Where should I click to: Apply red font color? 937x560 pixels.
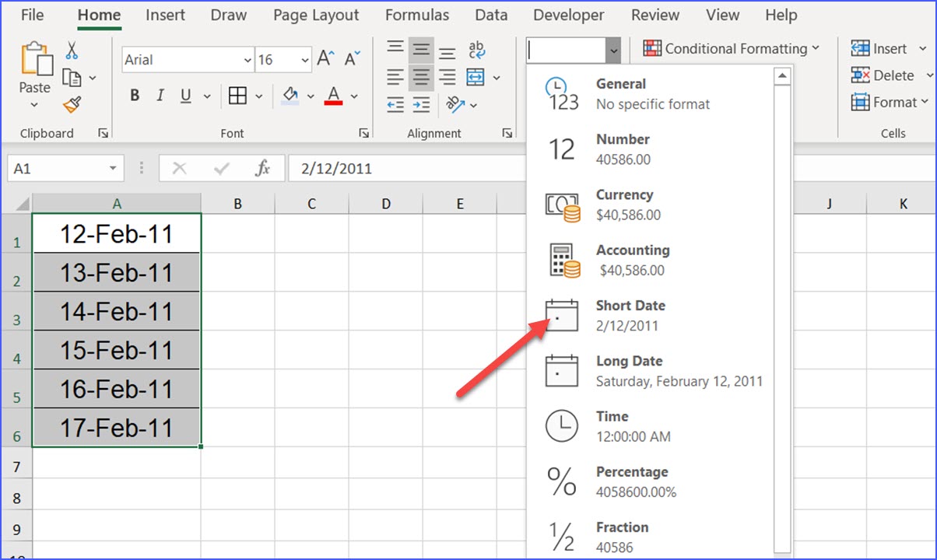point(334,96)
